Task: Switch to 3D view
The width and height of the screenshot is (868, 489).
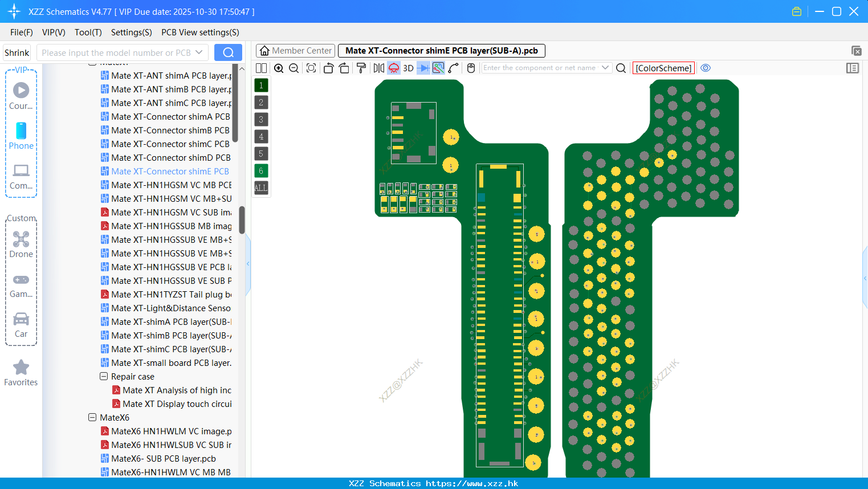Action: click(x=408, y=68)
